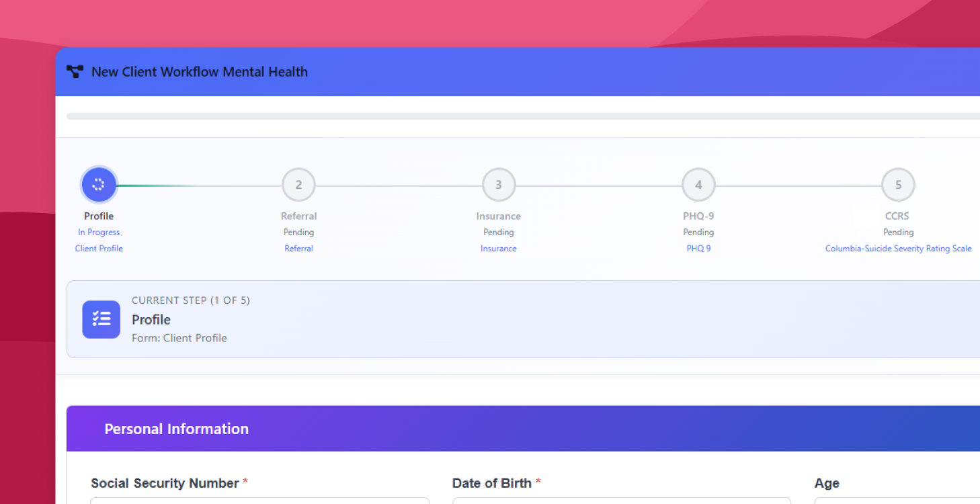Select step circle 4 for PHQ-9
Screen dimensions: 980x504
pos(698,184)
